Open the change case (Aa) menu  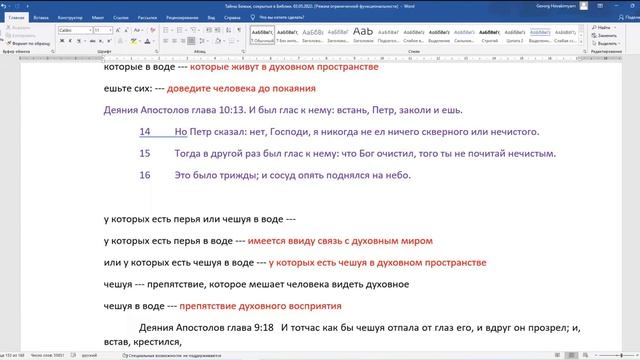coord(138,30)
